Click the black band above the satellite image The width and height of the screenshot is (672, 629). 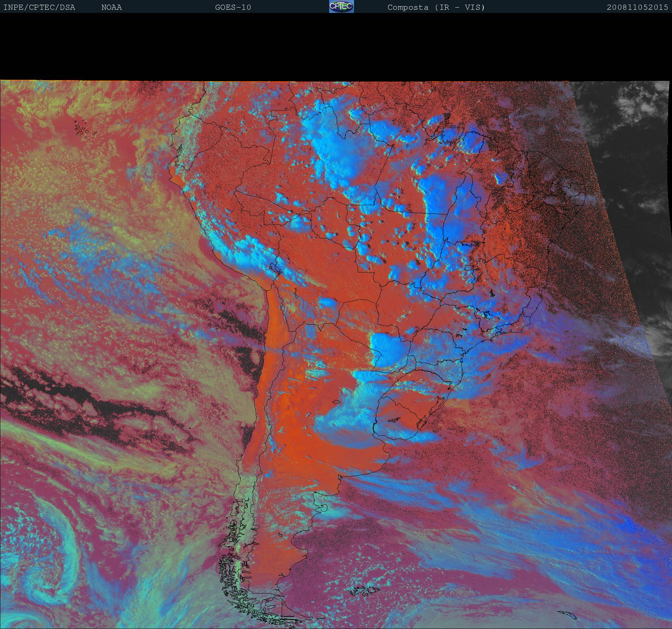(336, 47)
